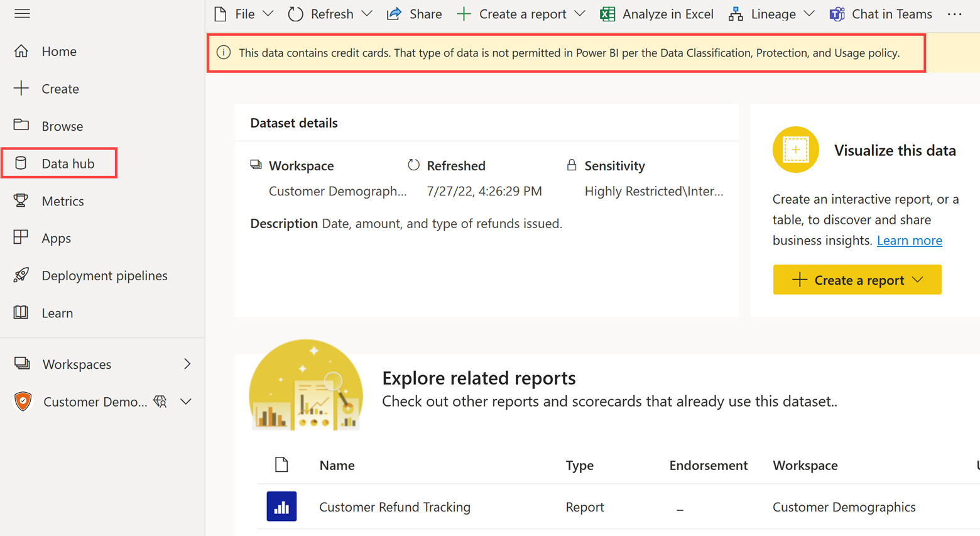The width and height of the screenshot is (980, 536).
Task: Click the yellow Create a report button
Action: pyautogui.click(x=857, y=280)
